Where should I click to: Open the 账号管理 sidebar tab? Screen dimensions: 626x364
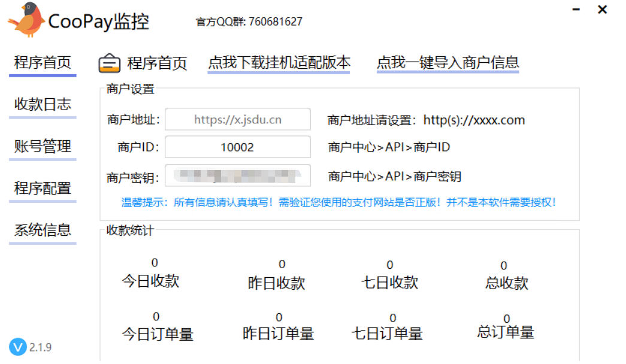click(x=43, y=146)
